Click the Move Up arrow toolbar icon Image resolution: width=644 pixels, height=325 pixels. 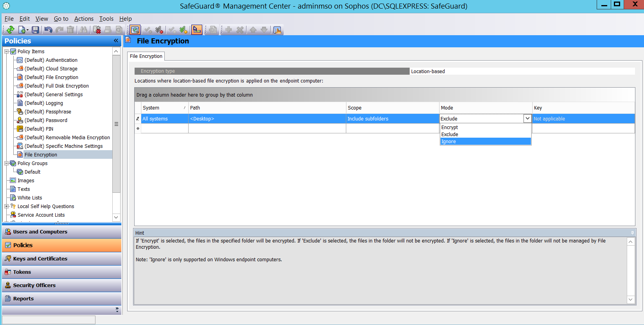click(x=253, y=30)
